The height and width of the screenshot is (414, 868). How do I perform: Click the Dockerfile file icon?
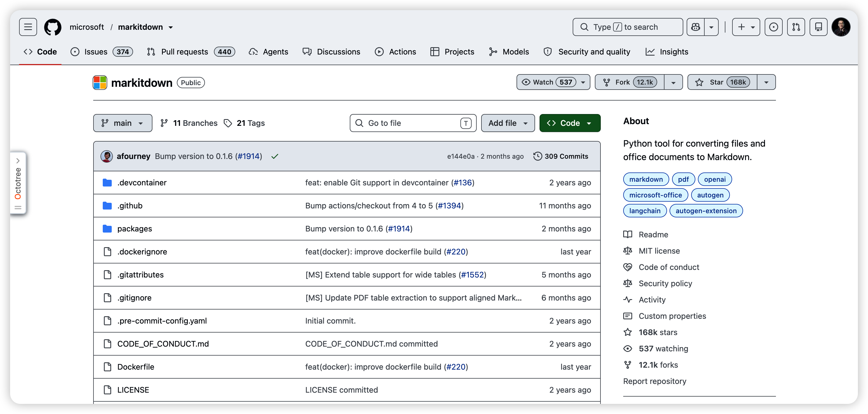[108, 367]
